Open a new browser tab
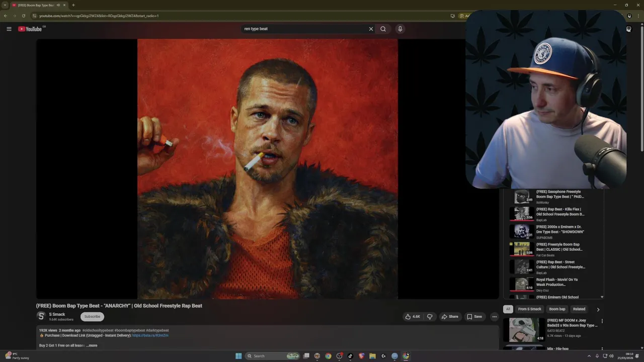This screenshot has height=362, width=644. tap(73, 5)
